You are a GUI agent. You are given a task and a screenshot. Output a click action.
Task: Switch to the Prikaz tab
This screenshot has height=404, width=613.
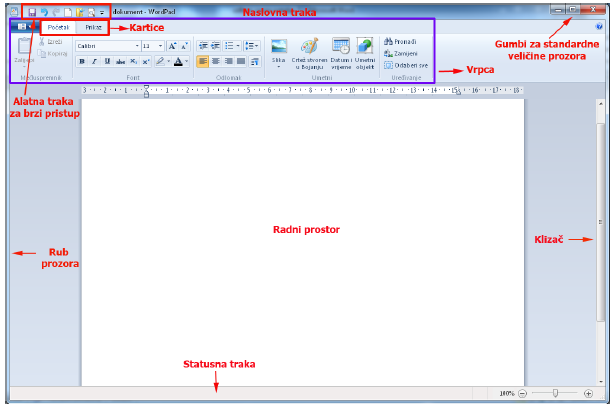coord(93,27)
